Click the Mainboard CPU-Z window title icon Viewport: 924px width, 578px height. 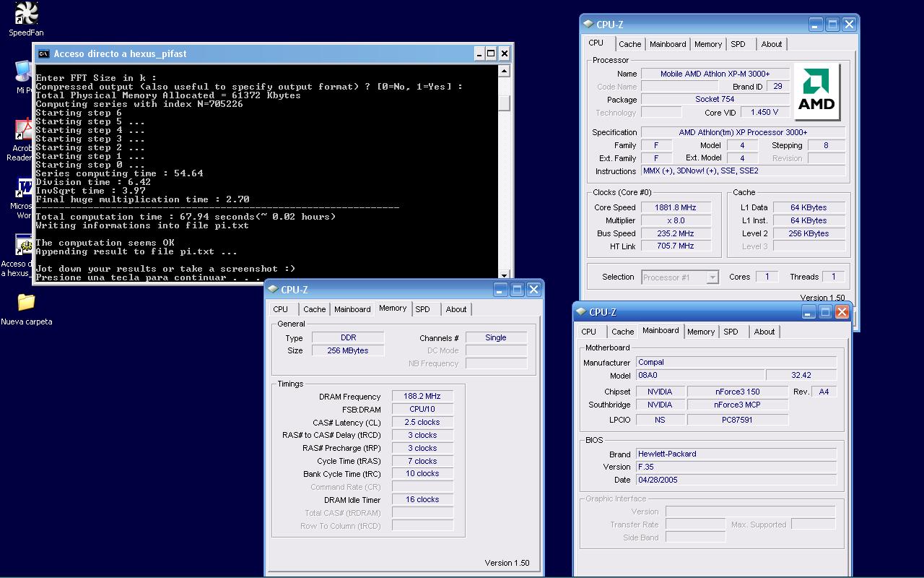coord(580,312)
